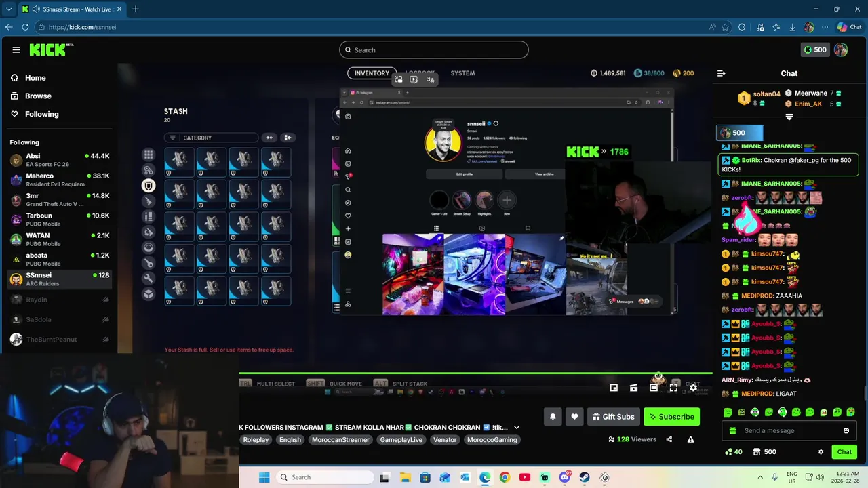Open the channel points 40 counter
The image size is (868, 488).
pyautogui.click(x=733, y=452)
